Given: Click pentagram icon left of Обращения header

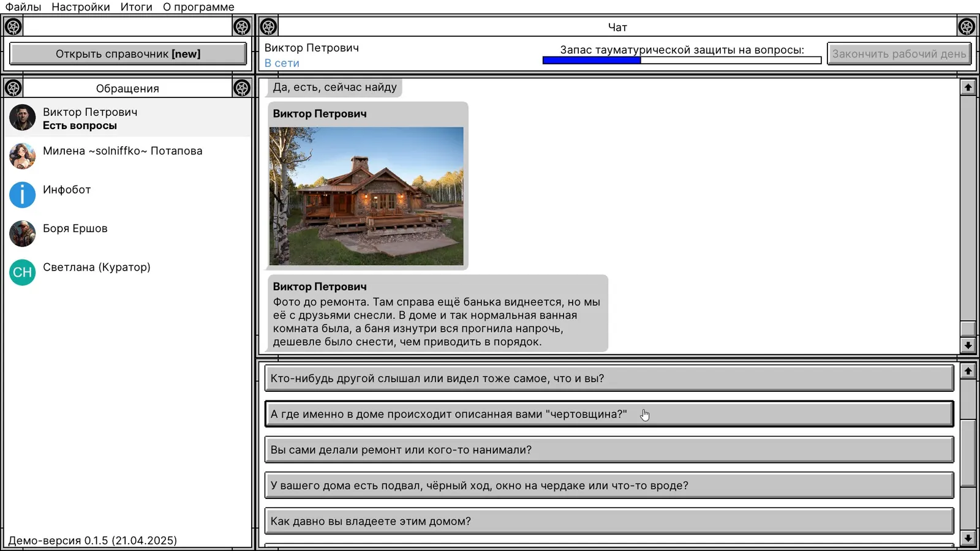Looking at the screenshot, I should tap(13, 88).
